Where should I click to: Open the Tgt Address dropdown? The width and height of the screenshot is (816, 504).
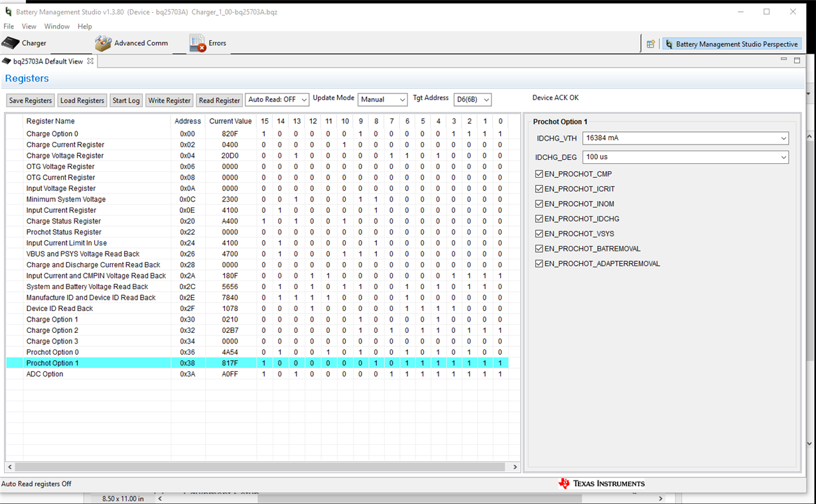click(472, 99)
